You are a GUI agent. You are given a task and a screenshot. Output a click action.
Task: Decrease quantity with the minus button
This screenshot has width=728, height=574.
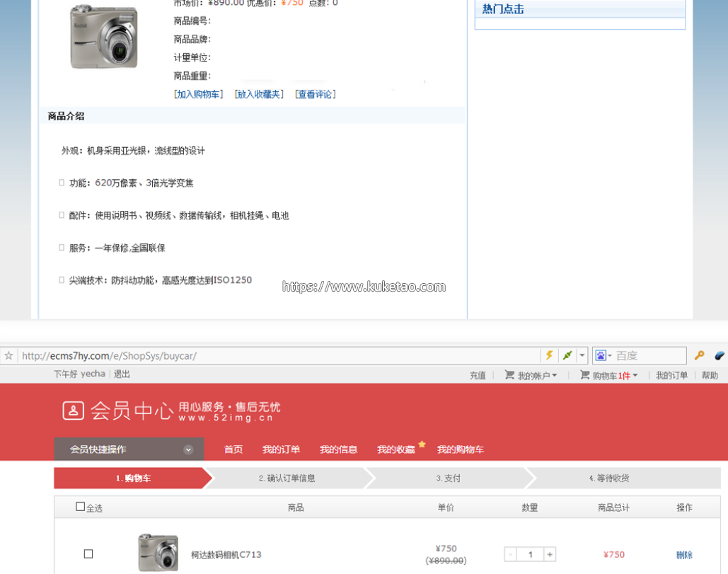tap(510, 554)
